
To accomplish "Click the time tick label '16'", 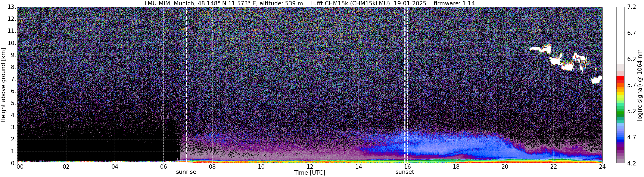I will (407, 167).
